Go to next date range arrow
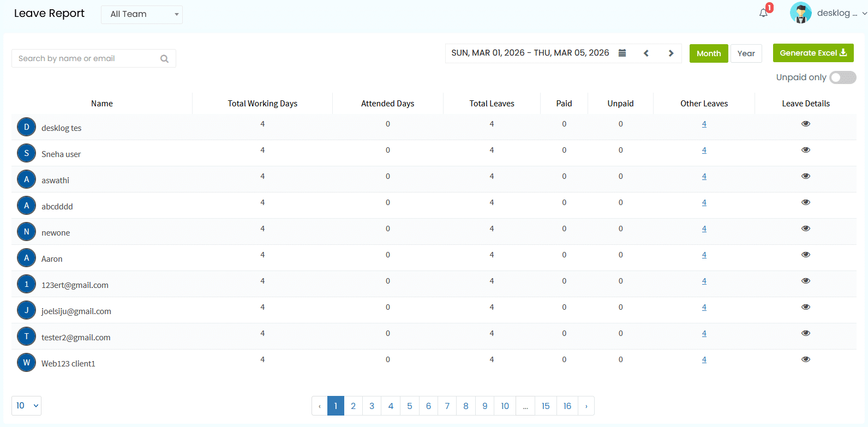The width and height of the screenshot is (868, 427). [671, 53]
